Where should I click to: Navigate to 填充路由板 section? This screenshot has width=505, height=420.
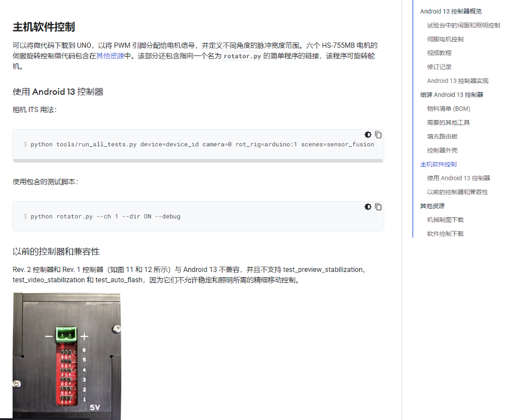(x=442, y=137)
